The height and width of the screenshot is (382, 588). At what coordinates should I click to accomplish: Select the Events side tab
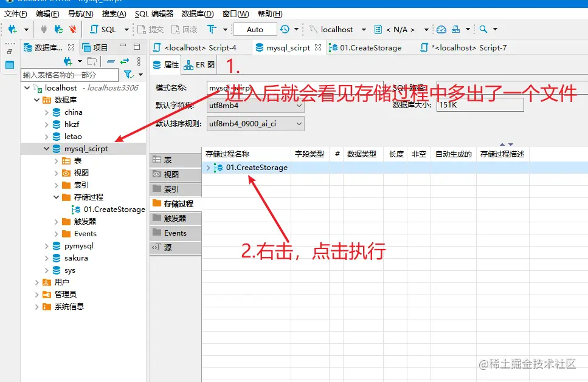(176, 233)
